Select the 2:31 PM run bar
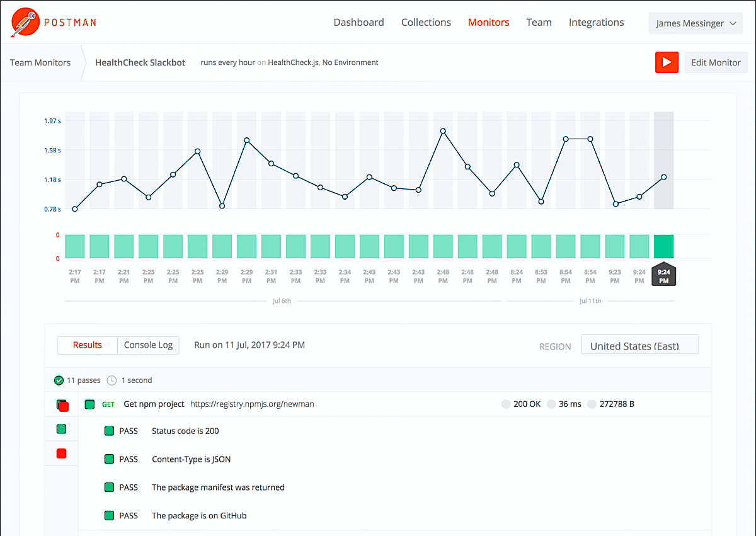 271,246
